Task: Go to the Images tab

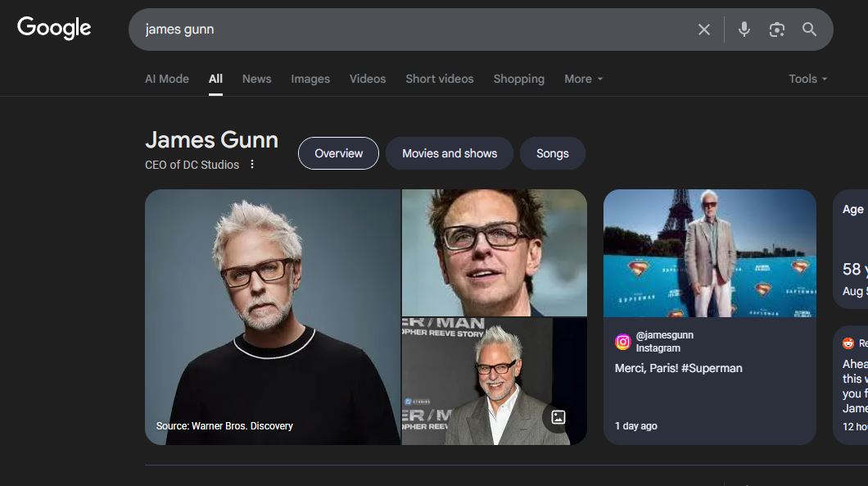Action: click(310, 79)
